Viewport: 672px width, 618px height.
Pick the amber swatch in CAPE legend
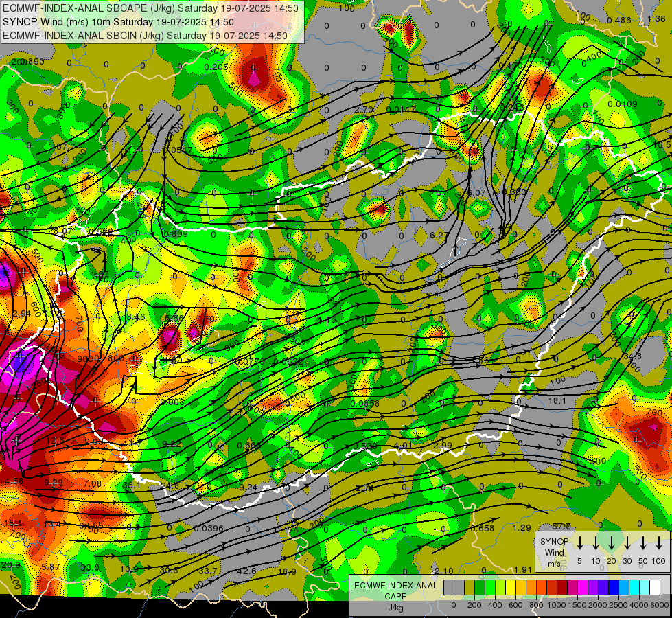(521, 587)
